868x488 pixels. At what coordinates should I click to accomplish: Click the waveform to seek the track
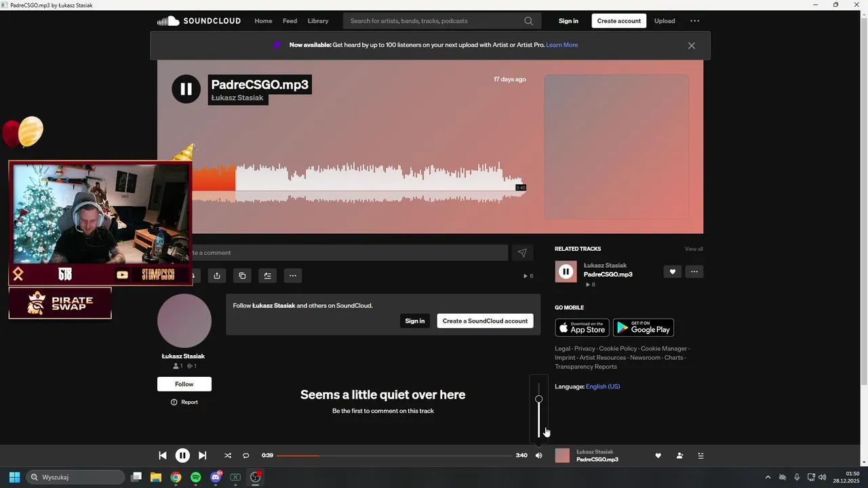pyautogui.click(x=359, y=182)
